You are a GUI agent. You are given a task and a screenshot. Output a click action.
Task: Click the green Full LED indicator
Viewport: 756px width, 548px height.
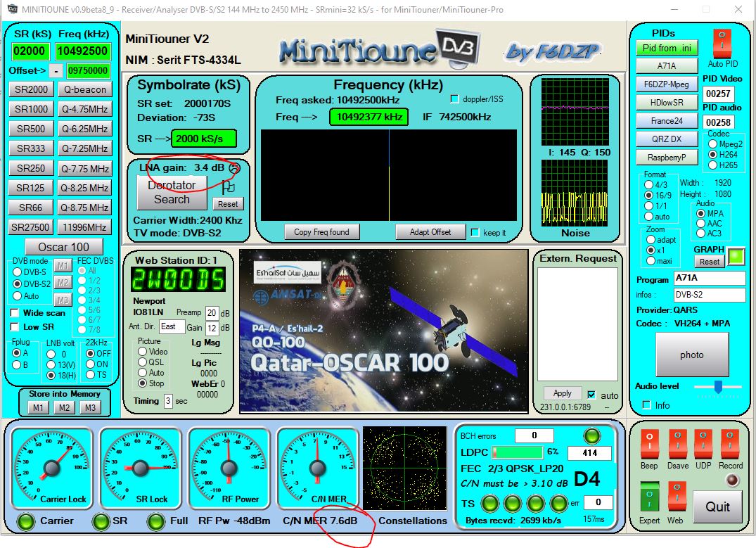156,521
